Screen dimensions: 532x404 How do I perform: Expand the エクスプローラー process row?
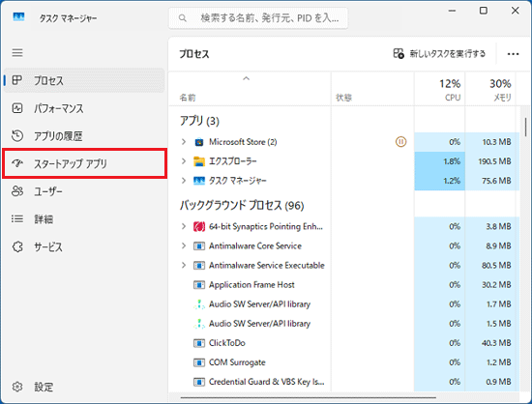[x=184, y=161]
